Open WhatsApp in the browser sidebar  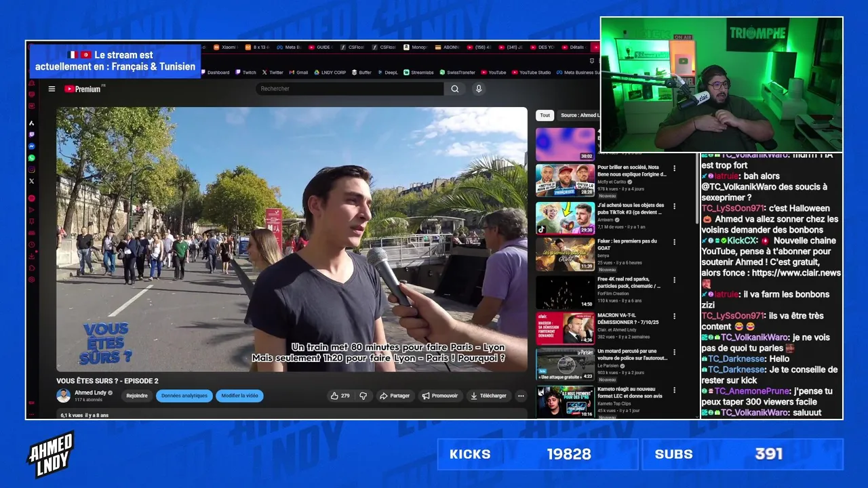31,157
